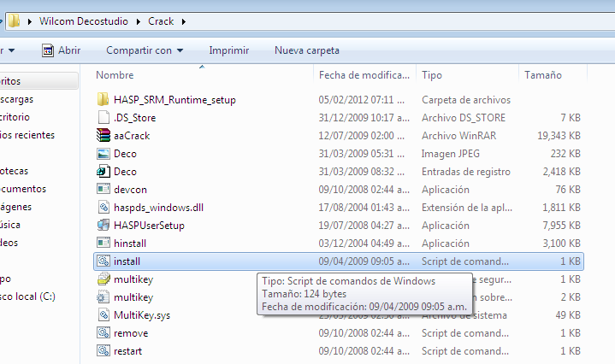Open Documentos library in navigation pane

coord(23,189)
